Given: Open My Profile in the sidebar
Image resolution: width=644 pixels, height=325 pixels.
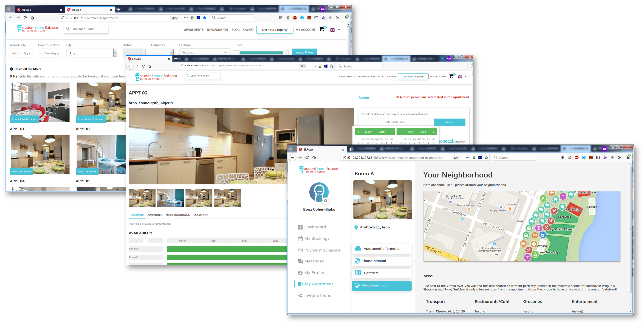Looking at the screenshot, I should (311, 273).
